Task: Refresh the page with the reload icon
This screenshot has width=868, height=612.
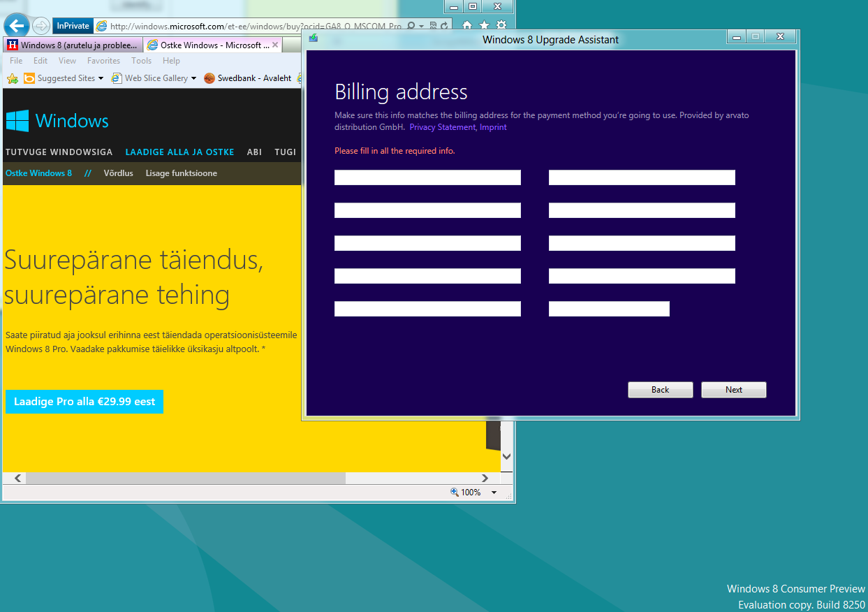Action: [443, 26]
